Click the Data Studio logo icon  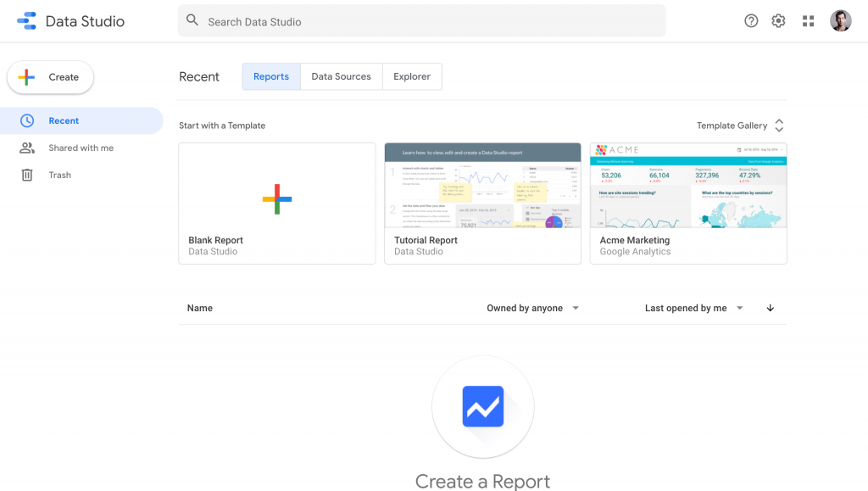coord(26,21)
